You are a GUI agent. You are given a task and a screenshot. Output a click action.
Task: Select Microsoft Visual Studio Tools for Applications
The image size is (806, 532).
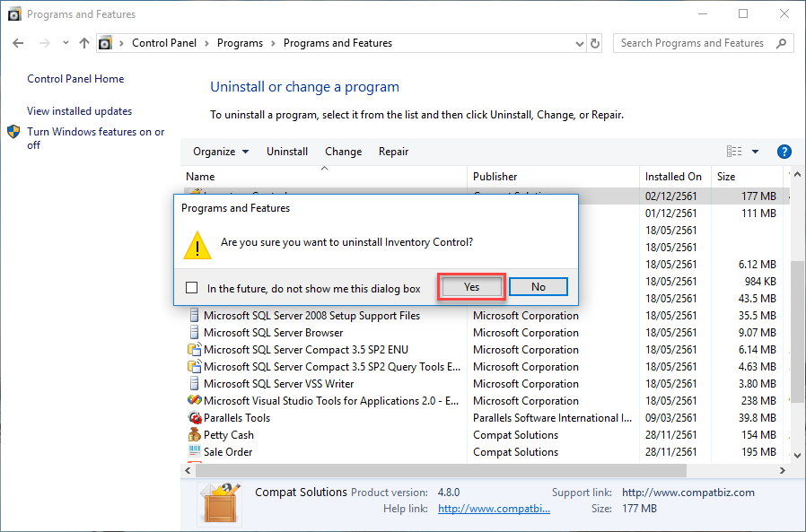[486, 400]
